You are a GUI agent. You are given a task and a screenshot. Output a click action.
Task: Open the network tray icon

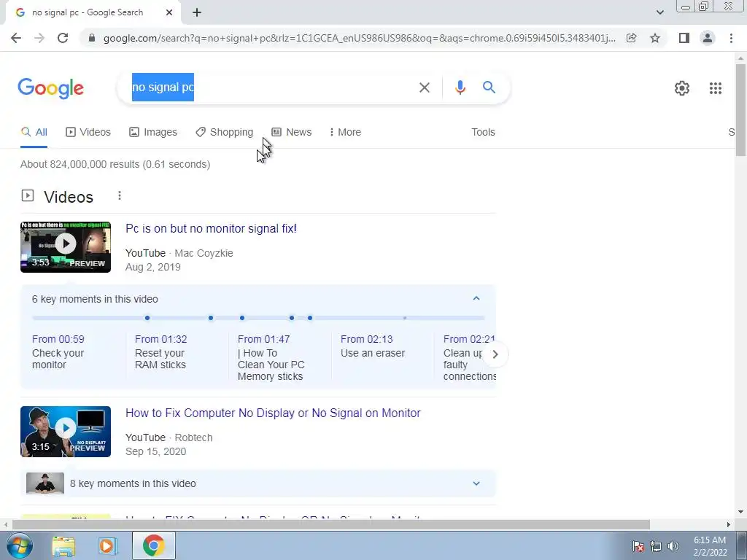tap(656, 546)
